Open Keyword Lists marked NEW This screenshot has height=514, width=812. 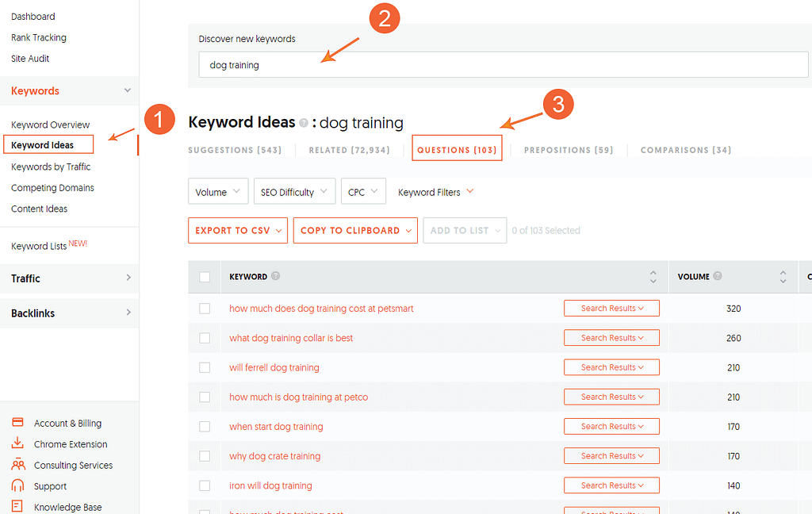tap(48, 245)
